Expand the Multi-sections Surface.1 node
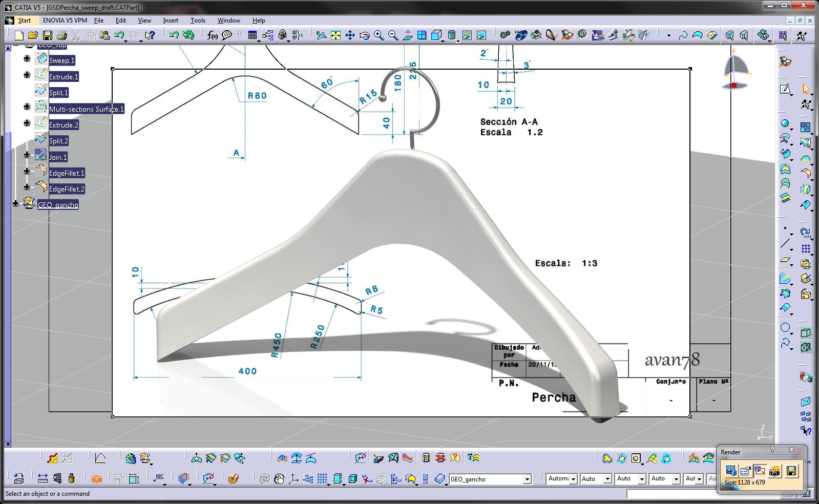 (x=27, y=107)
